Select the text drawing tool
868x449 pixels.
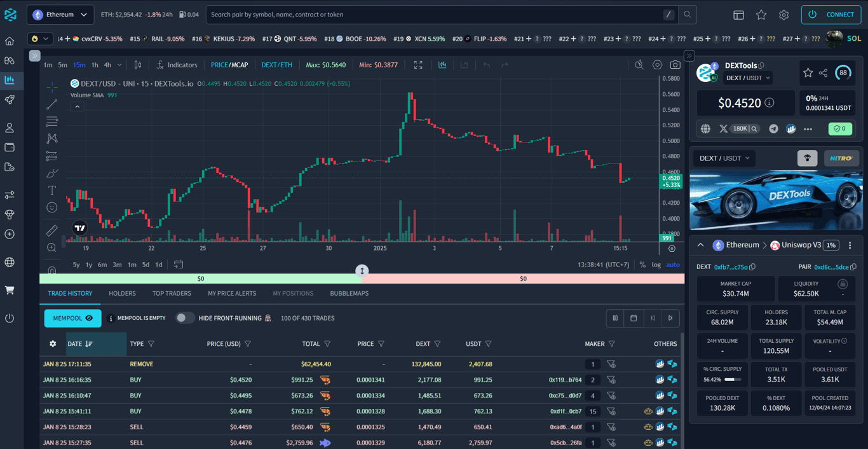[x=52, y=190]
